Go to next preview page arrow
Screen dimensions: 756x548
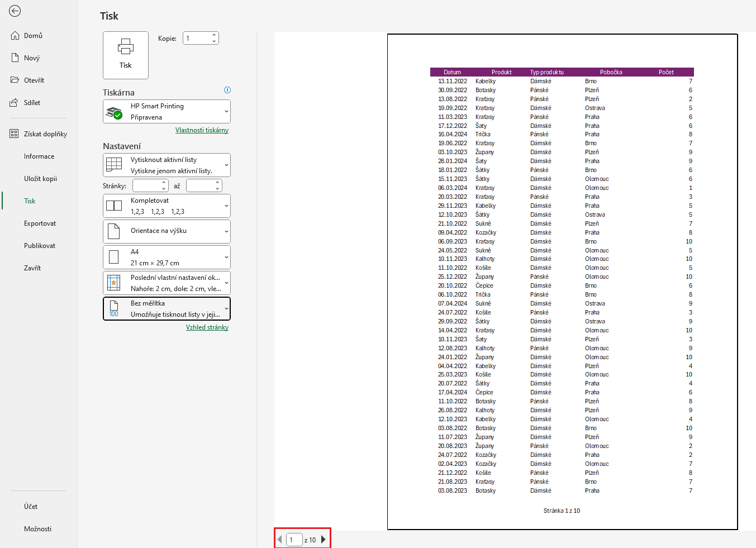(323, 540)
